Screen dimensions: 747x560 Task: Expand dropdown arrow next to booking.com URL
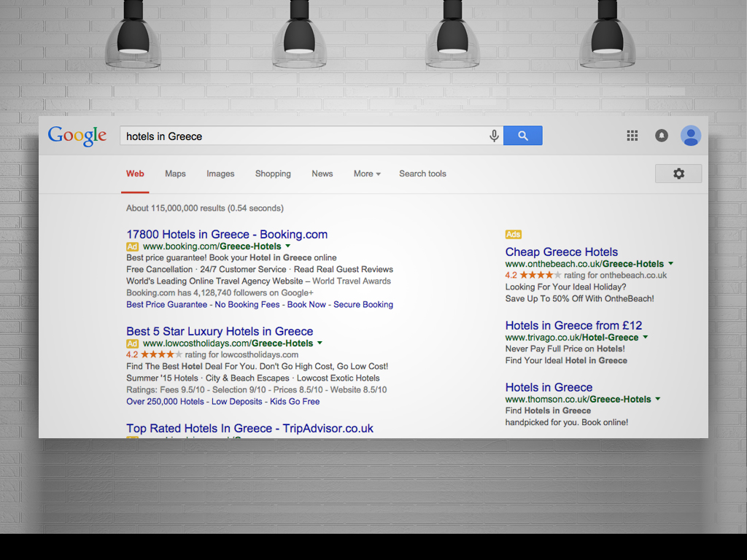point(287,246)
